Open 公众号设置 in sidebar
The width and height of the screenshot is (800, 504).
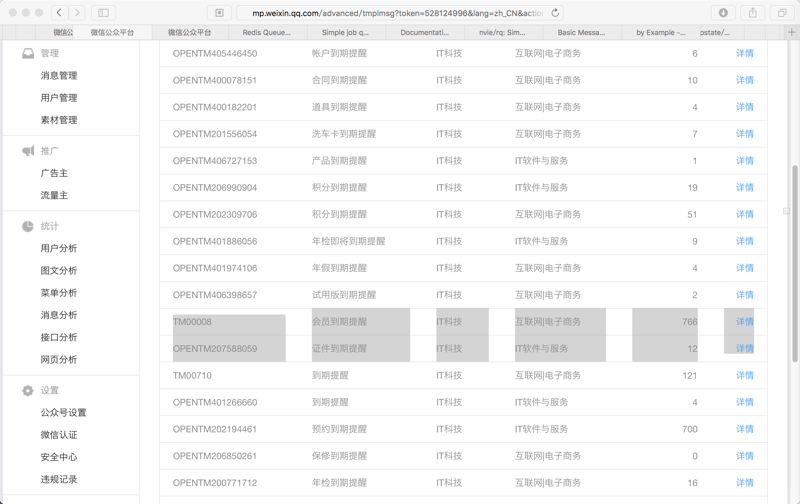point(63,413)
